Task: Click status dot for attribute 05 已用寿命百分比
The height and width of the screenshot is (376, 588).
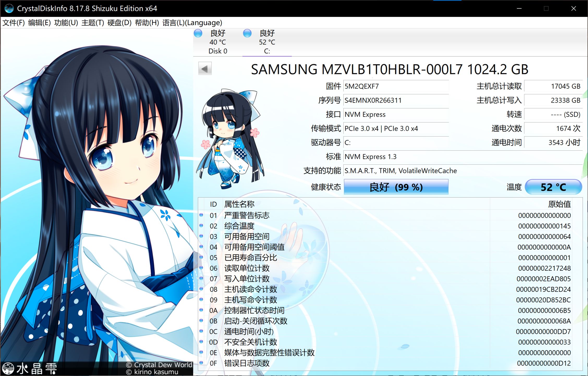Action: (x=201, y=257)
